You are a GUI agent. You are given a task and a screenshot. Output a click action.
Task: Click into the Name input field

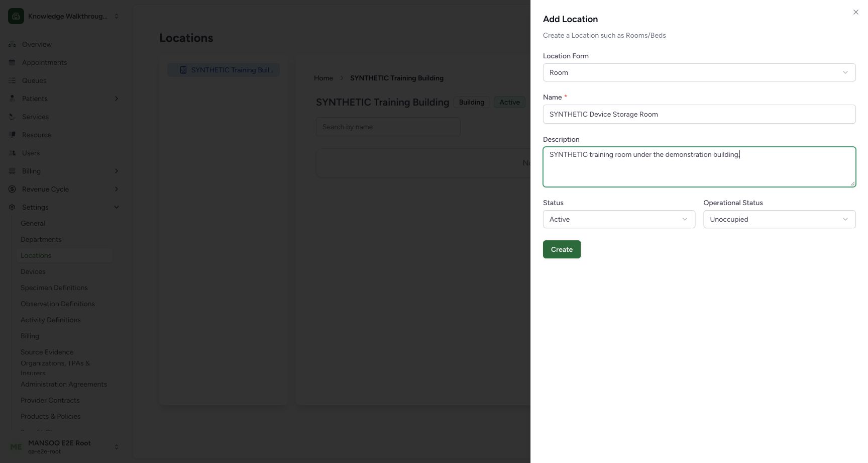click(699, 114)
